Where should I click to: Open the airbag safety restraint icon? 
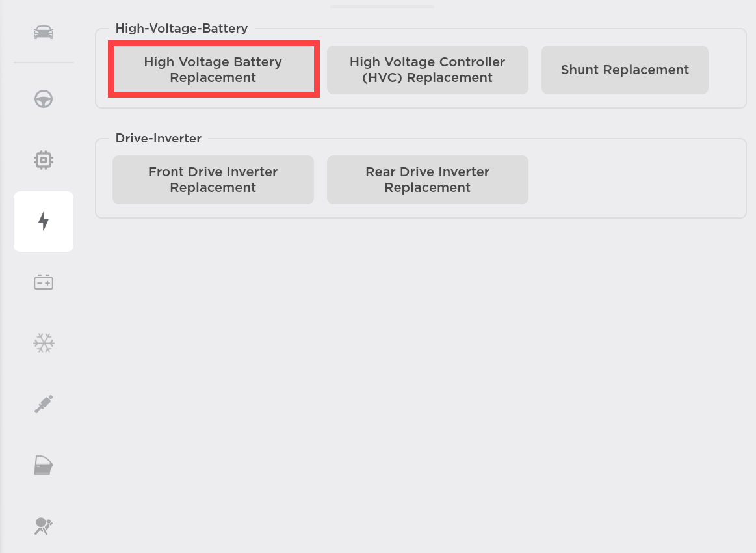(44, 526)
